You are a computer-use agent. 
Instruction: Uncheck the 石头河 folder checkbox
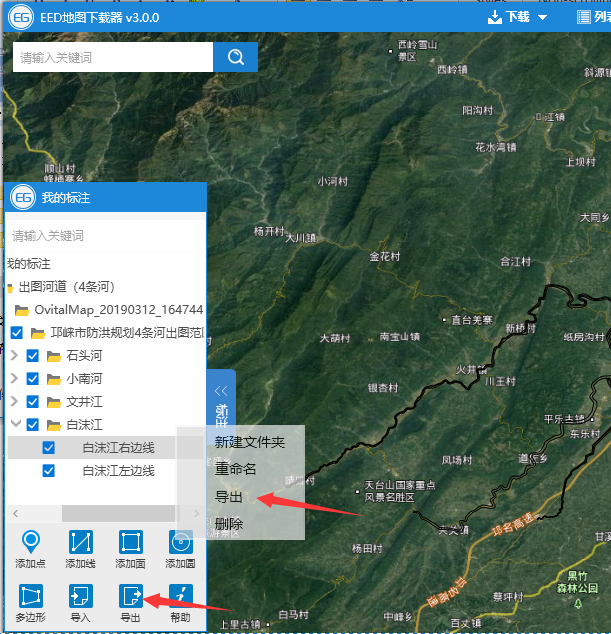(x=33, y=356)
